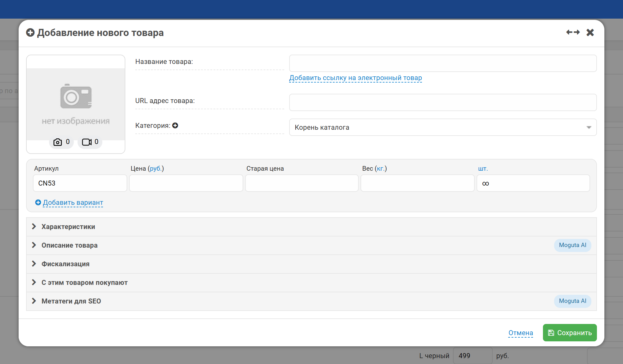Click the Отмена link
Screen dimensions: 623x364
point(521,333)
